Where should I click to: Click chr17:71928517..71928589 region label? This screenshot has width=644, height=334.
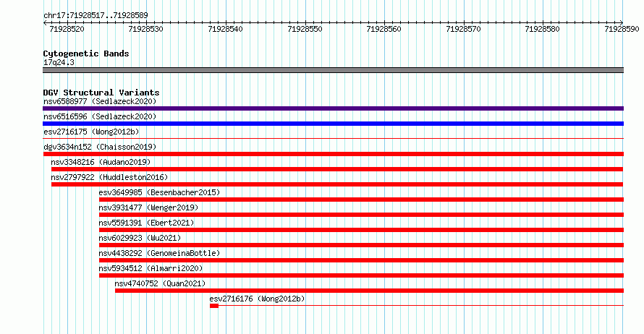96,15
